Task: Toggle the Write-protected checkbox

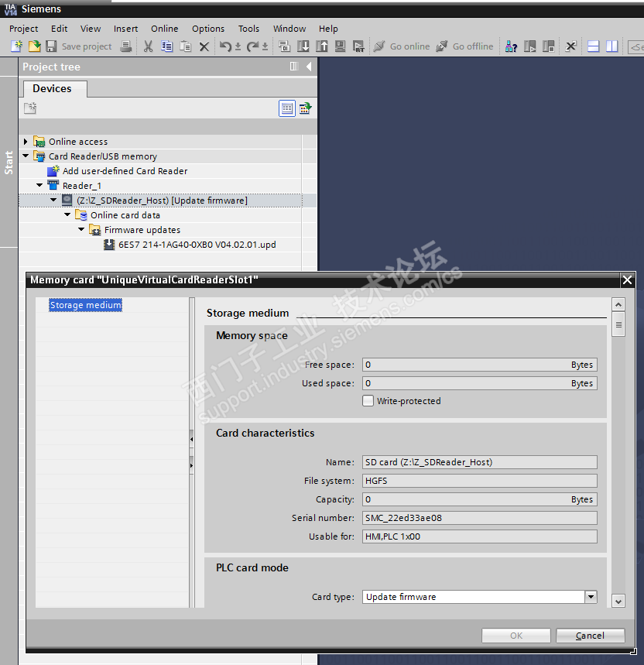Action: (x=368, y=401)
